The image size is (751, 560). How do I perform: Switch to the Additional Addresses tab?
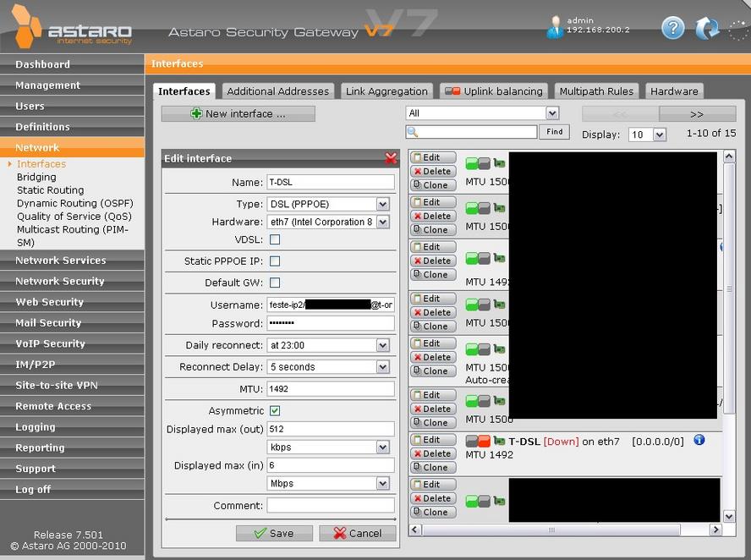[277, 91]
